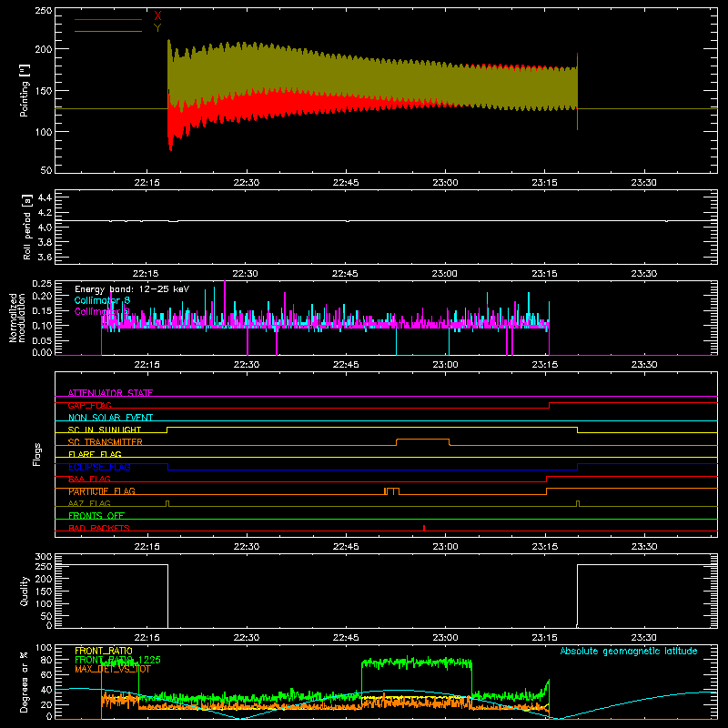Screen dimensions: 728x728
Task: Click the yellow FRONT_RATIO legend label
Action: 104,651
